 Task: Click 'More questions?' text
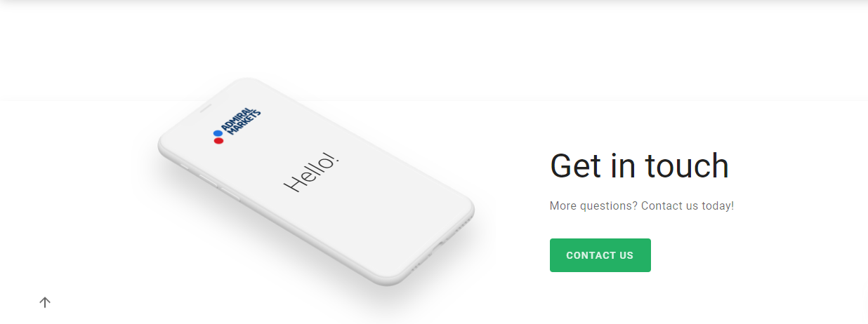(x=593, y=206)
